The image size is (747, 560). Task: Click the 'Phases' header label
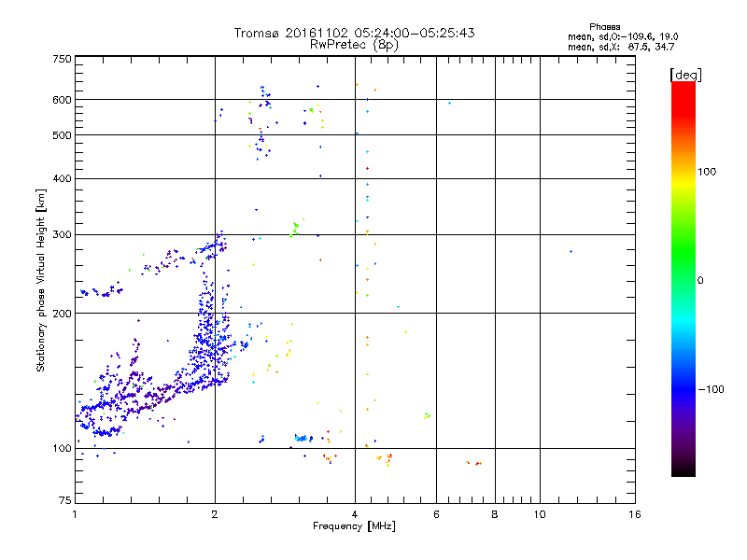click(604, 27)
